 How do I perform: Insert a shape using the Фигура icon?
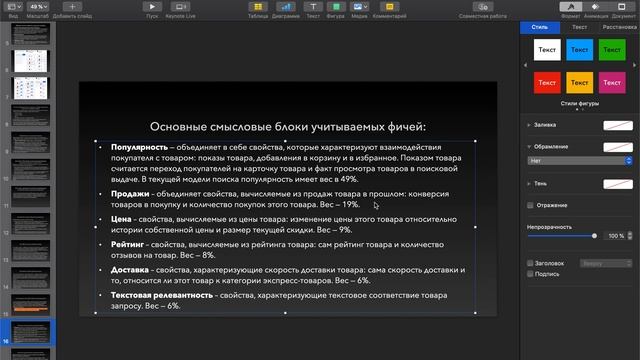coord(336,7)
